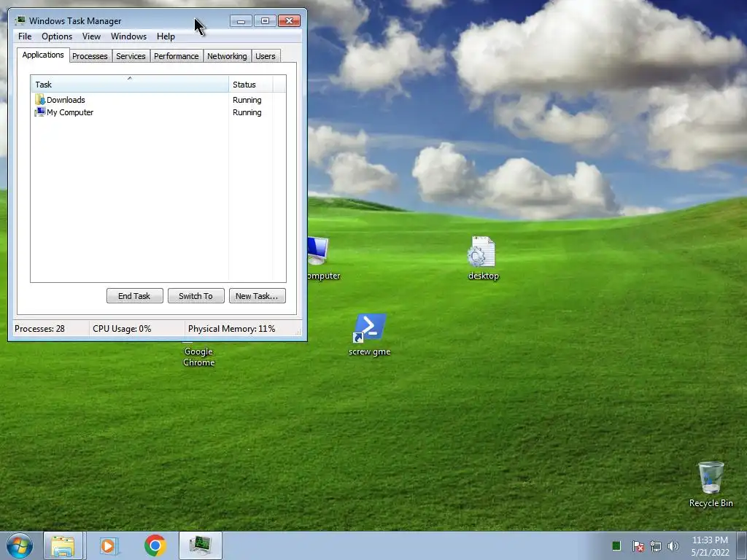Sort by the Status column header
The image size is (747, 560).
tap(251, 85)
